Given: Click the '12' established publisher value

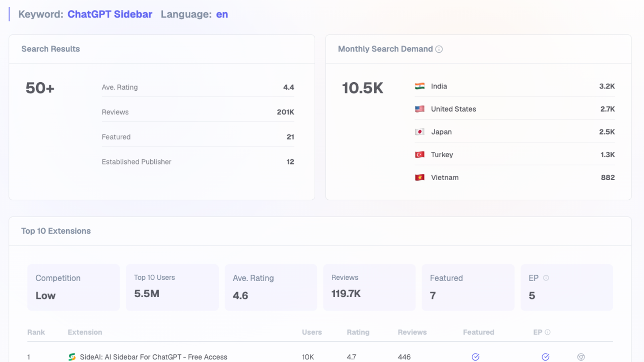Looking at the screenshot, I should click(x=290, y=162).
